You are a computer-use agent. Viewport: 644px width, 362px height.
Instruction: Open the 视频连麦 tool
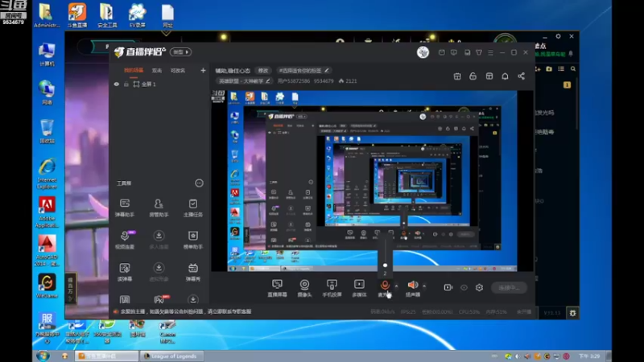(125, 240)
